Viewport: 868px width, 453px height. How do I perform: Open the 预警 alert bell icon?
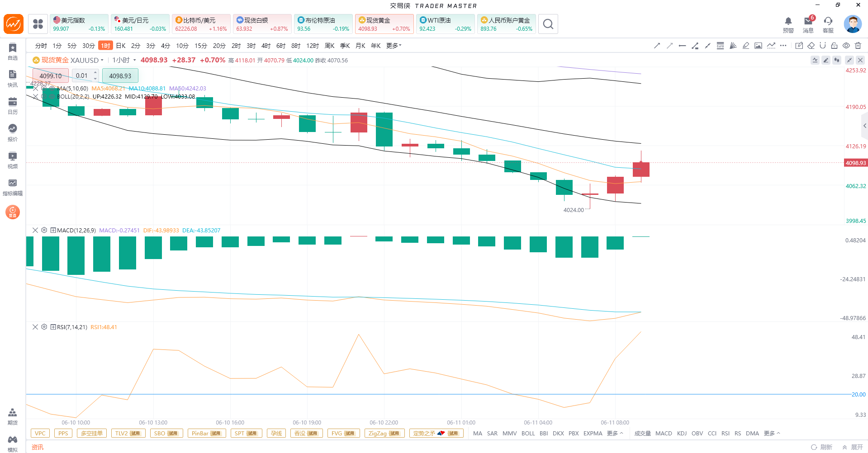tap(788, 24)
